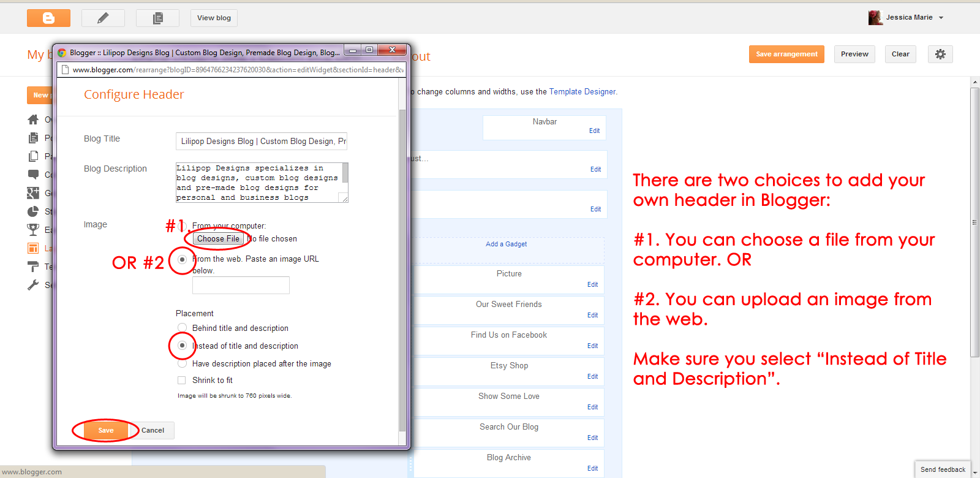Enable the Shrink to fit checkbox

coord(182,380)
